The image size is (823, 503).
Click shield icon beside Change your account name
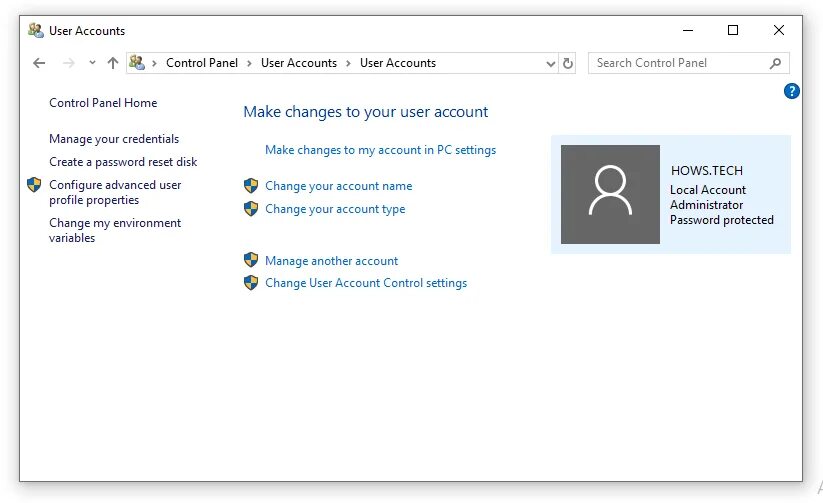coord(251,186)
